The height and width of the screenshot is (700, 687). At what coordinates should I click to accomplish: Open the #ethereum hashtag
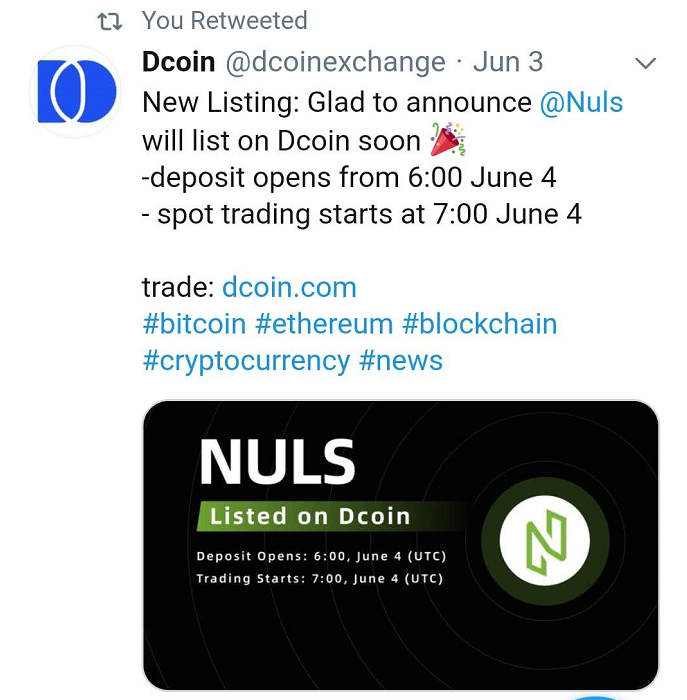[x=324, y=324]
